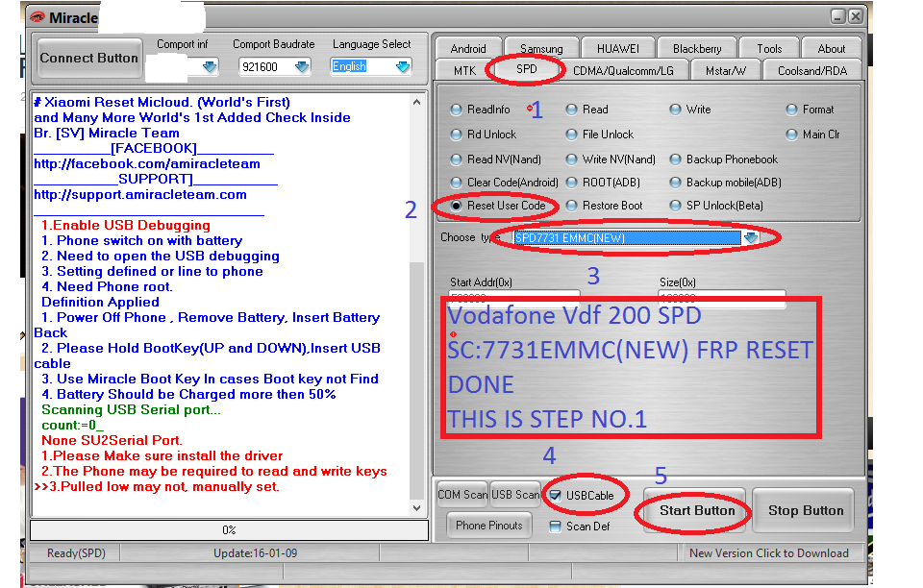Select the Samsung tab
Image resolution: width=923 pixels, height=588 pixels.
point(541,47)
